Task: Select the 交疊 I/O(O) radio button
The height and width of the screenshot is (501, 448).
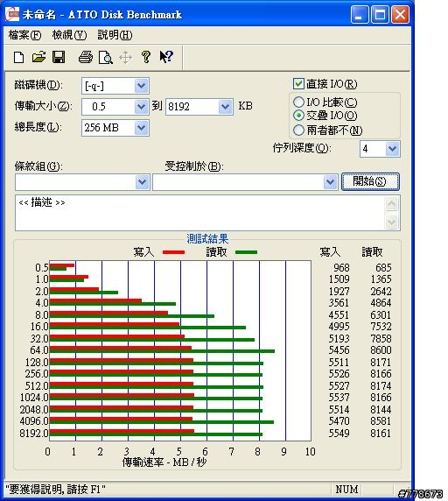Action: pyautogui.click(x=298, y=116)
